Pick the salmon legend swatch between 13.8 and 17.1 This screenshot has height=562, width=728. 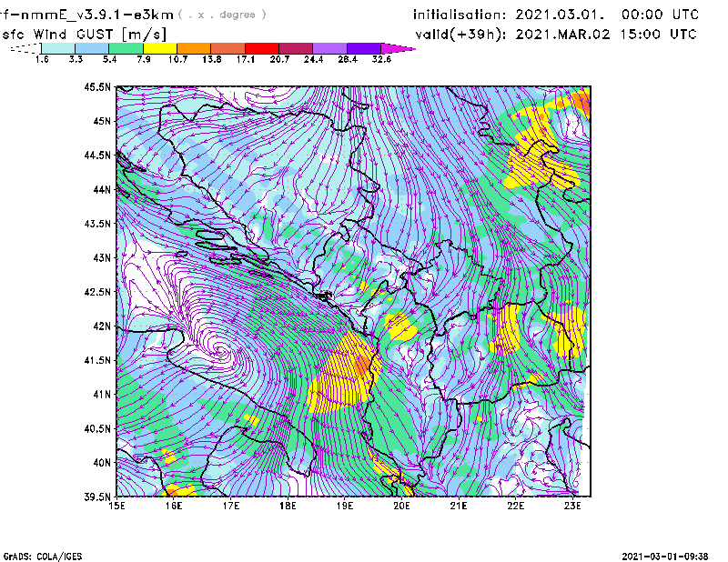click(228, 48)
